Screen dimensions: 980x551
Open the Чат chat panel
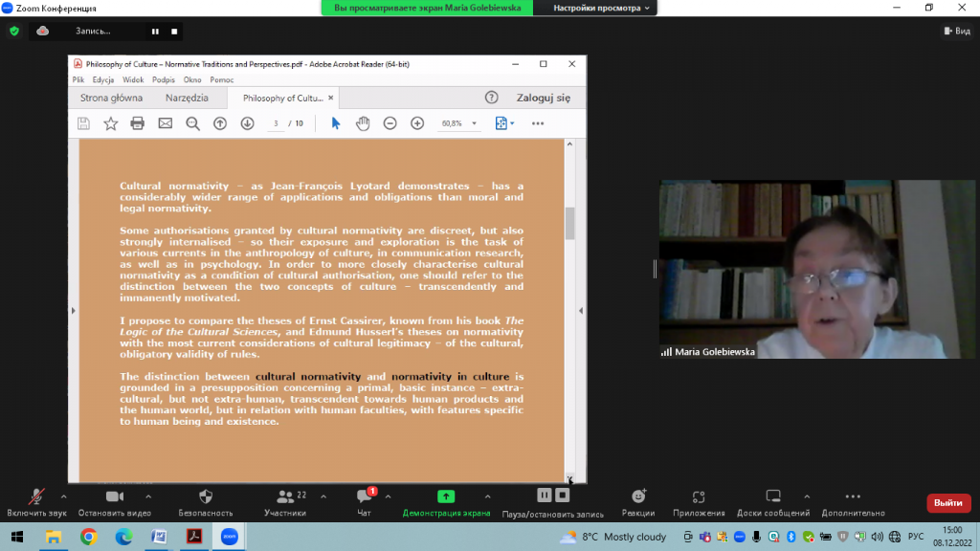pos(365,502)
